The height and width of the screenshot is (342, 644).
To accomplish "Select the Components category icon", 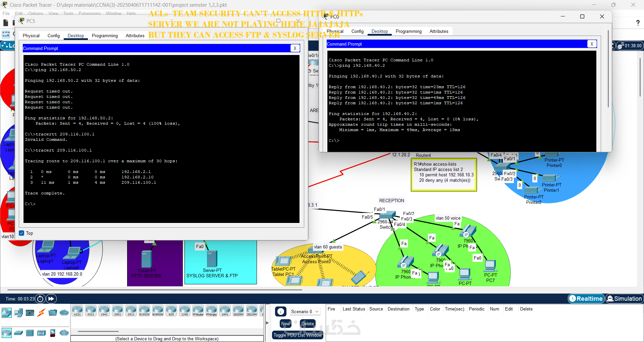I will (30, 313).
